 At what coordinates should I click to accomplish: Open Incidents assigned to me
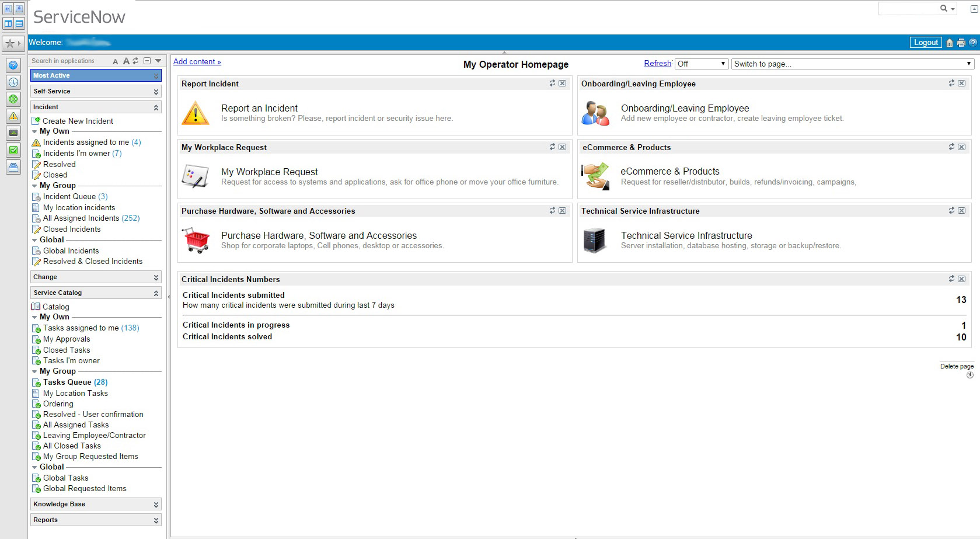[x=86, y=142]
